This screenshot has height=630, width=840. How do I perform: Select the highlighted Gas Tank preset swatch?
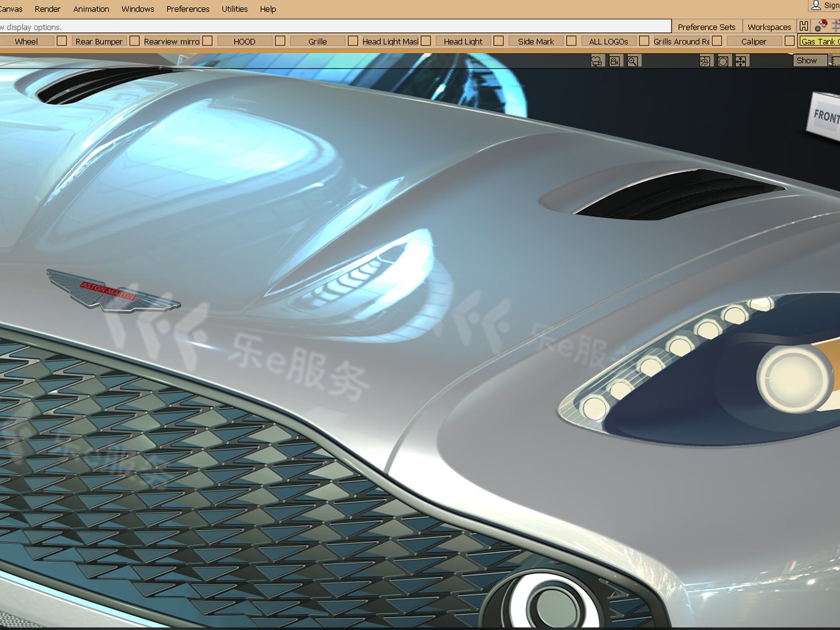[x=819, y=41]
